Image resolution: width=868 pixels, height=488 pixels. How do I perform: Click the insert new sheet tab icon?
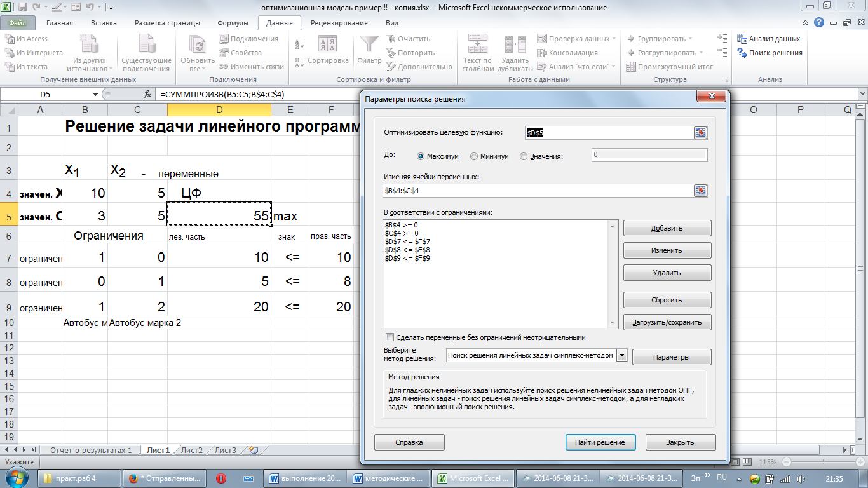tap(254, 450)
